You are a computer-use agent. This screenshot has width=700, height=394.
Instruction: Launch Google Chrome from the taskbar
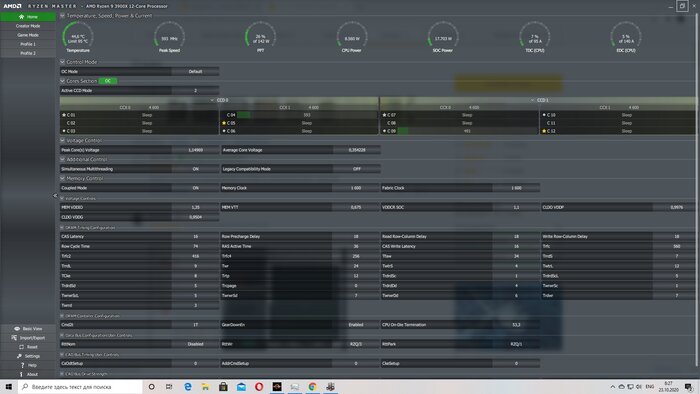(312, 387)
